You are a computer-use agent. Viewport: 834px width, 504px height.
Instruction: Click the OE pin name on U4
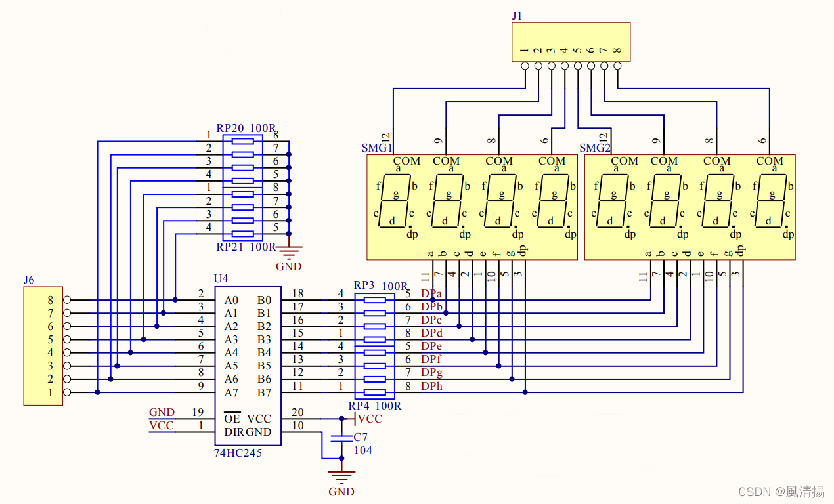point(232,418)
